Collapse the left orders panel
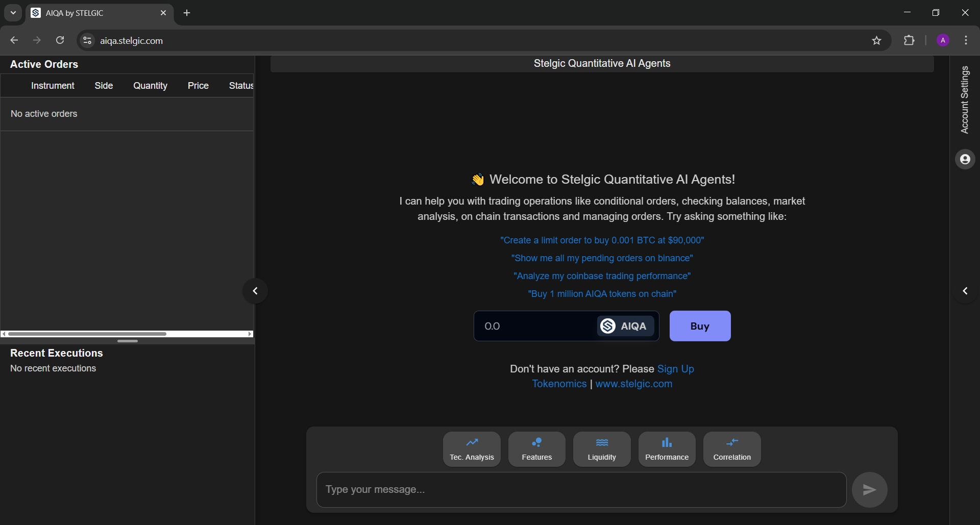 [255, 291]
